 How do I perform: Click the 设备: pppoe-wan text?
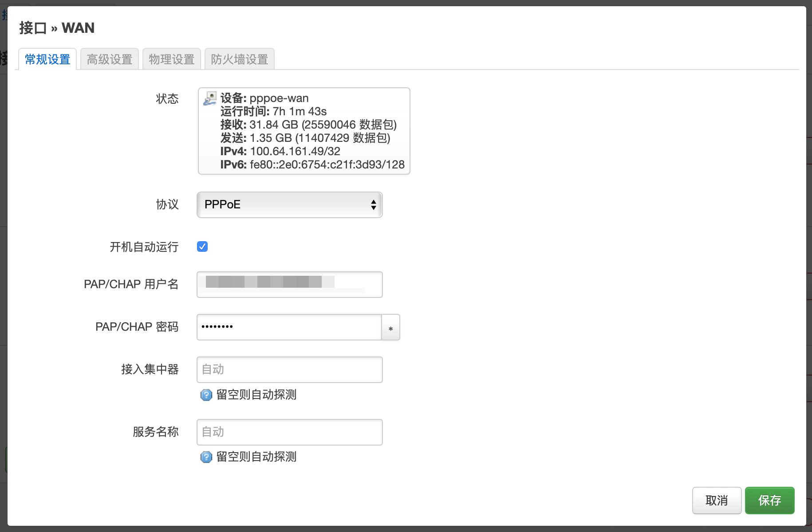click(264, 98)
